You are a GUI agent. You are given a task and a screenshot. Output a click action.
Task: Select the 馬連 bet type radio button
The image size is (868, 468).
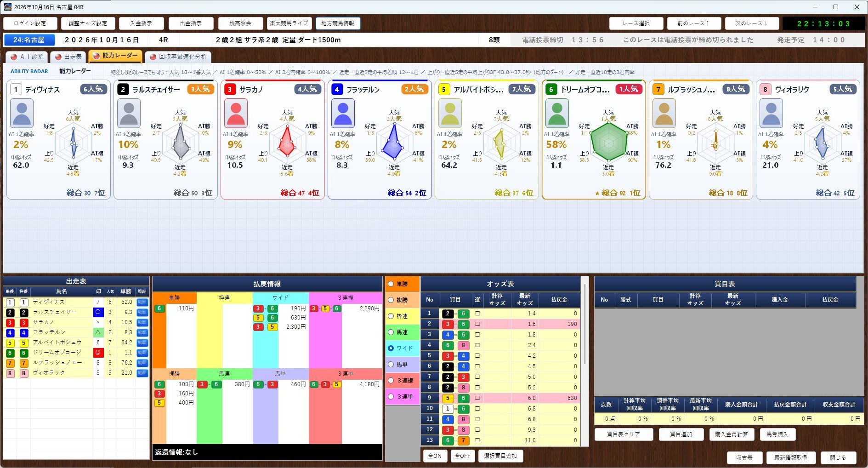391,332
